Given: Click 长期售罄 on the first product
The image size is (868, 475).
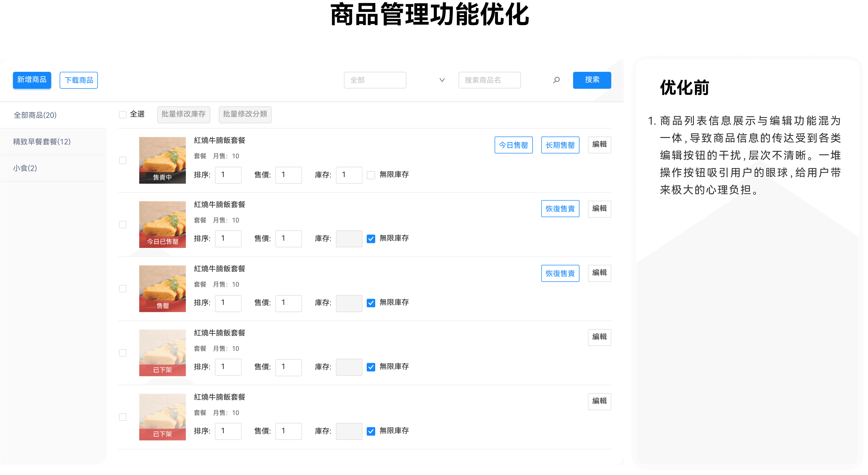Looking at the screenshot, I should click(x=560, y=145).
